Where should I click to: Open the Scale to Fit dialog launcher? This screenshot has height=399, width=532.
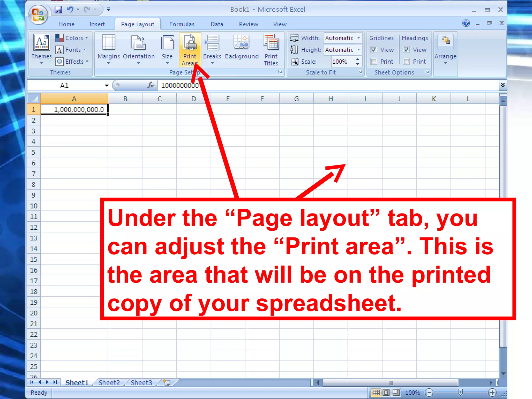click(x=360, y=72)
